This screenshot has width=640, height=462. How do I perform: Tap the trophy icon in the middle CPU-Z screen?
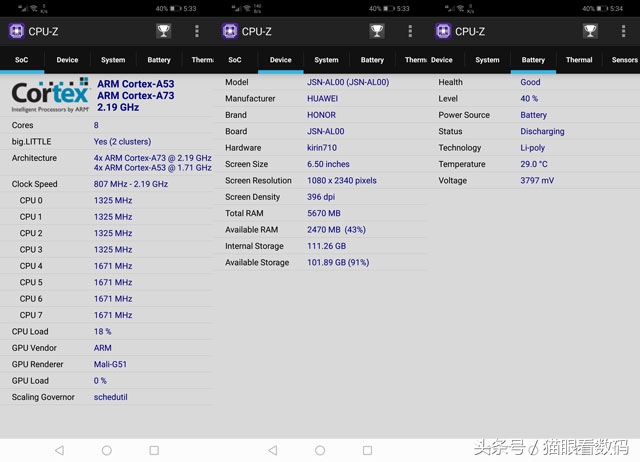tap(377, 31)
